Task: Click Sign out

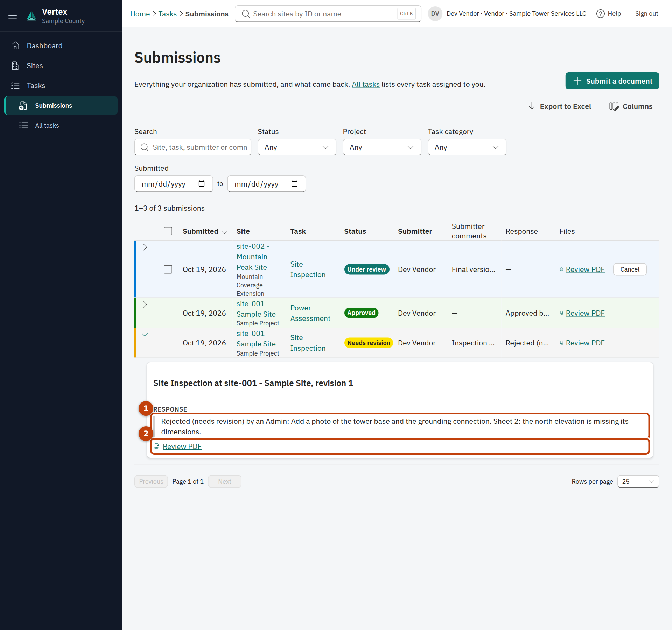Action: 646,14
